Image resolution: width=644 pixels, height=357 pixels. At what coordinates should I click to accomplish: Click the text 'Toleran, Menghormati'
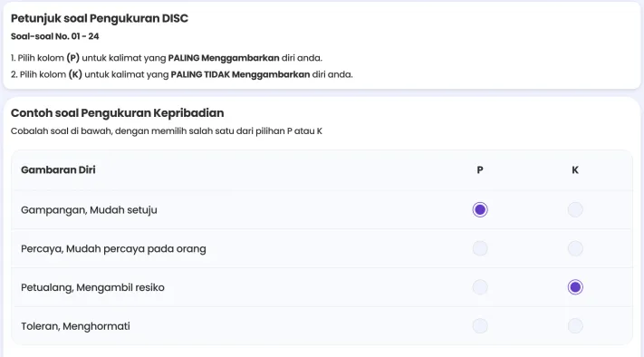point(75,326)
